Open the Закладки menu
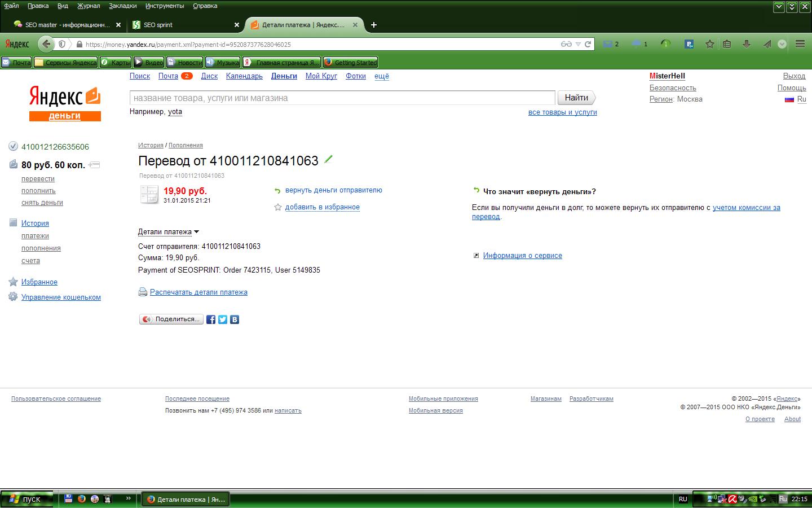Viewport: 812px width, 508px height. [x=122, y=6]
